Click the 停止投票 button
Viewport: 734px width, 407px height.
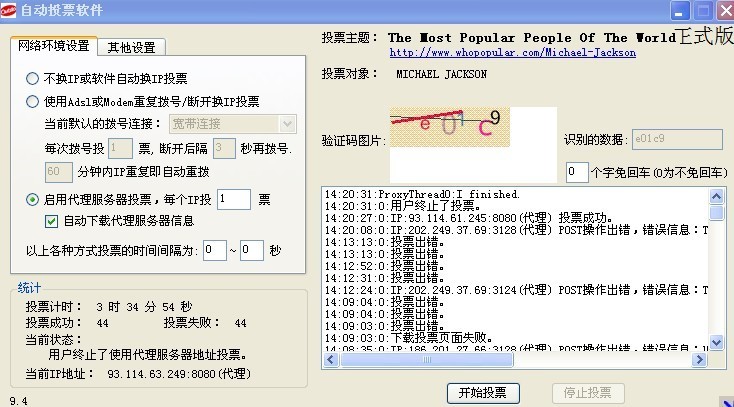point(588,393)
